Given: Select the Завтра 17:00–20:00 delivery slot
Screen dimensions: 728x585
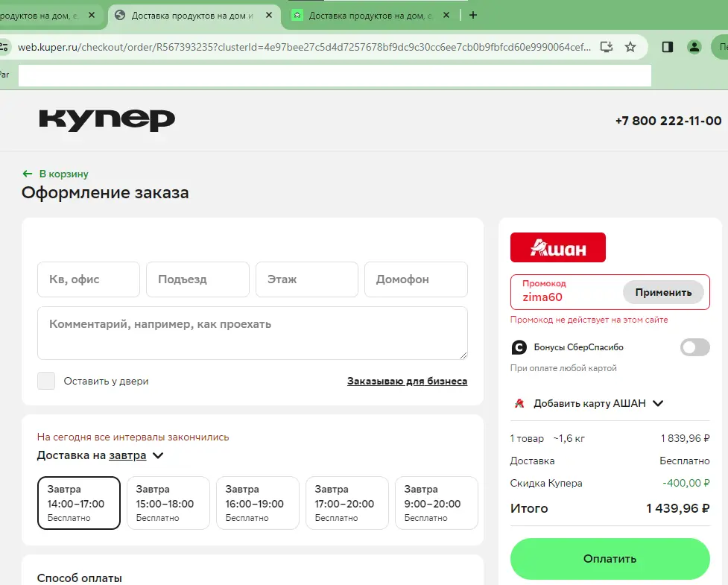Looking at the screenshot, I should pos(346,503).
